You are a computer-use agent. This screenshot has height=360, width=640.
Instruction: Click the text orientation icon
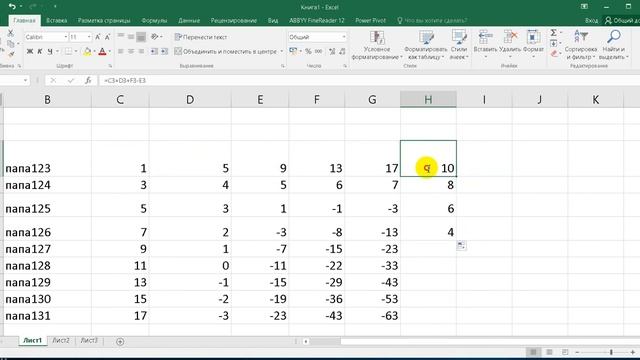155,37
